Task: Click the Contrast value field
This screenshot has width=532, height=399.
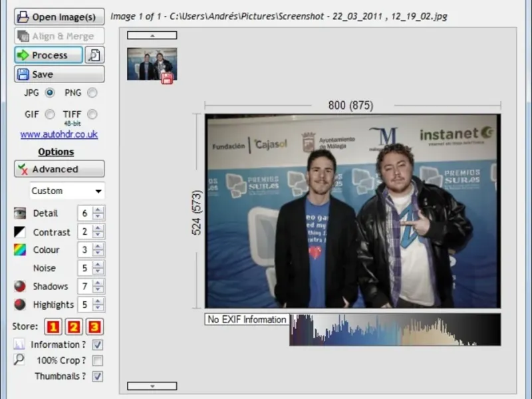Action: pos(85,231)
